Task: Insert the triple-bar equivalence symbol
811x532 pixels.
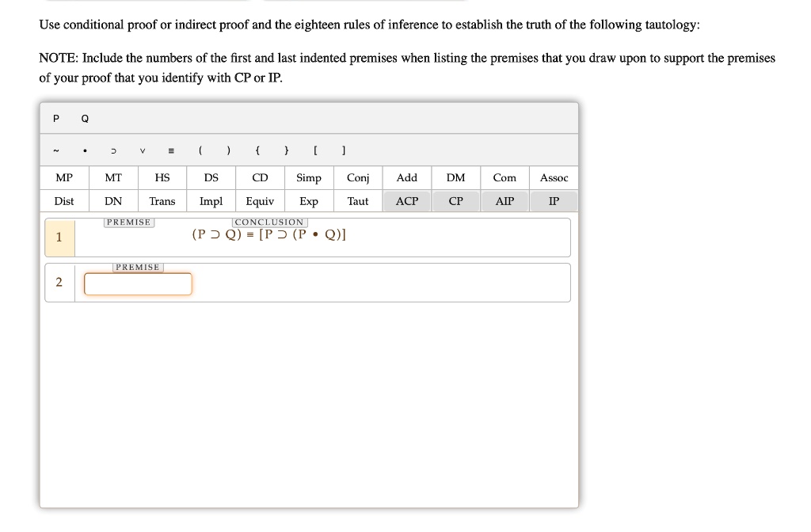Action: coord(171,150)
